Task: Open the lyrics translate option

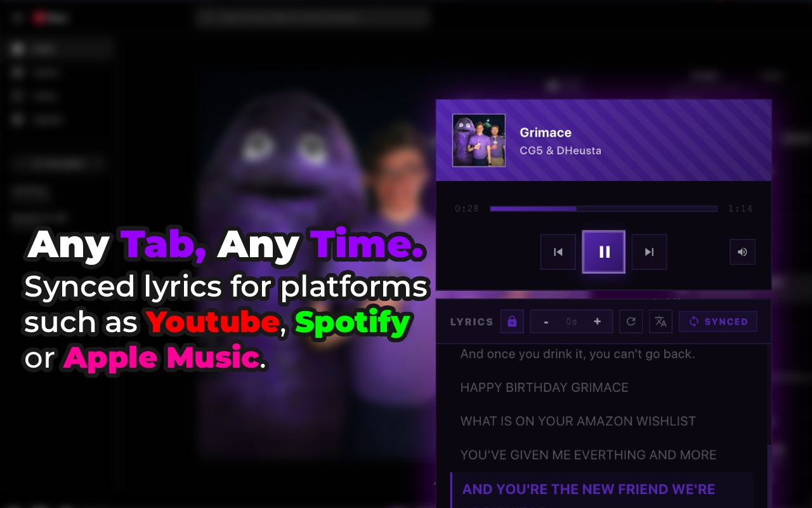Action: pos(661,321)
